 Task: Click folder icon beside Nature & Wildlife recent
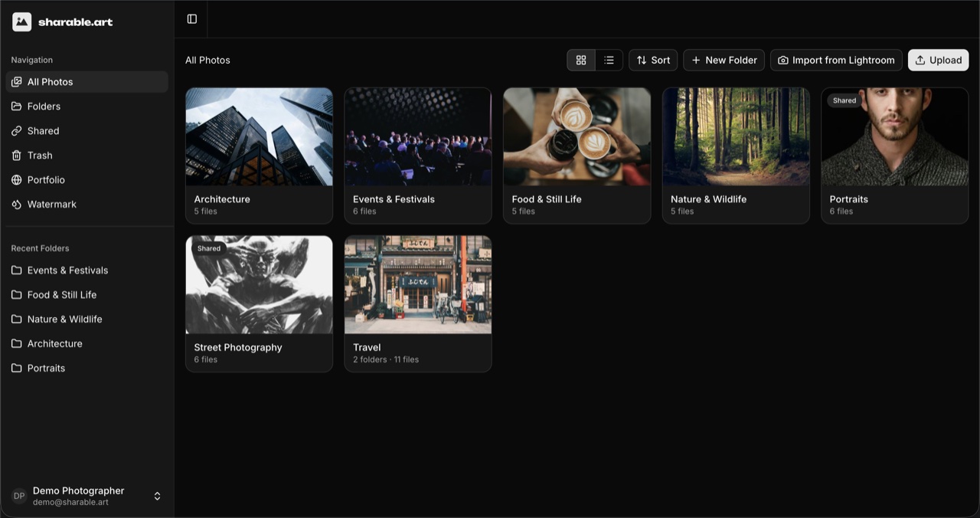pos(17,320)
